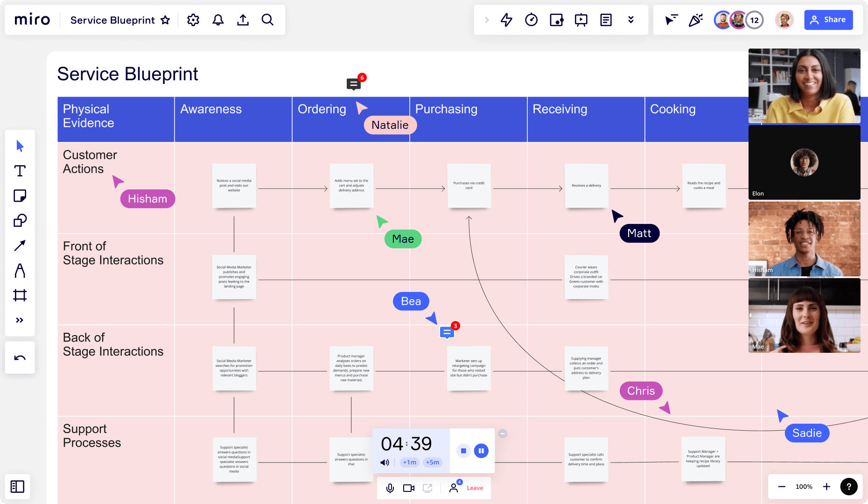Open the comment thread with 6 replies
The width and height of the screenshot is (868, 504).
(354, 84)
